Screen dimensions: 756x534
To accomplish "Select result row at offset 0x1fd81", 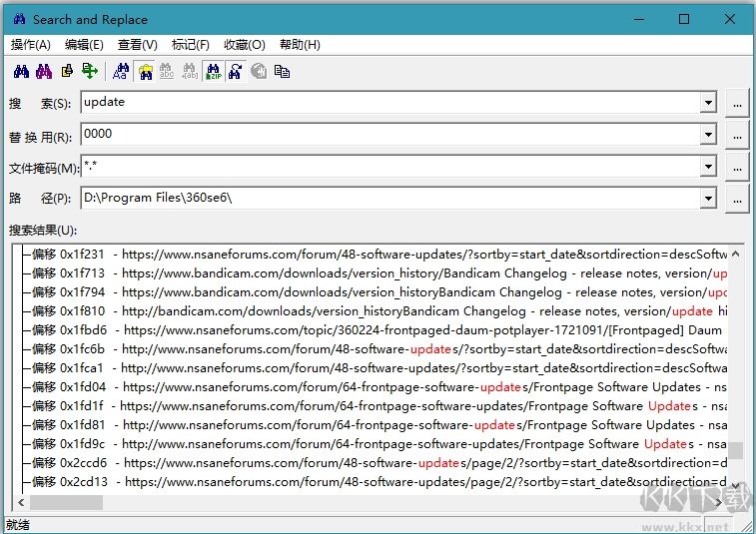I will pos(378,424).
